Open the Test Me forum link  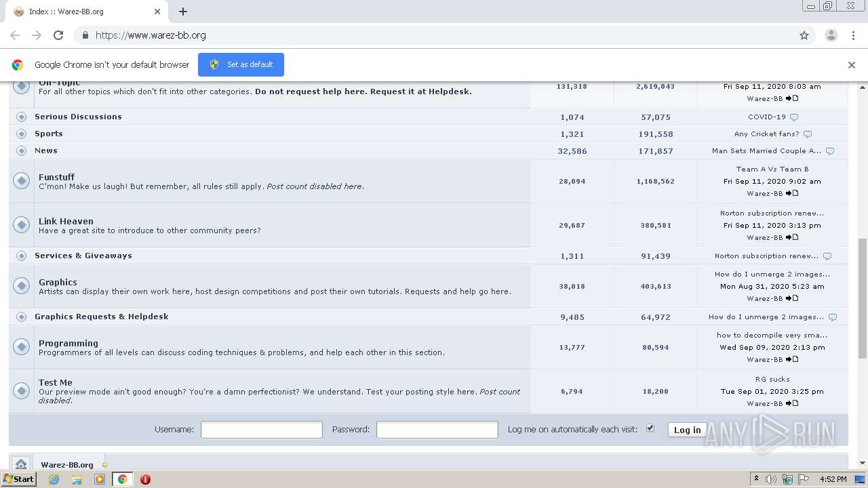click(x=56, y=382)
